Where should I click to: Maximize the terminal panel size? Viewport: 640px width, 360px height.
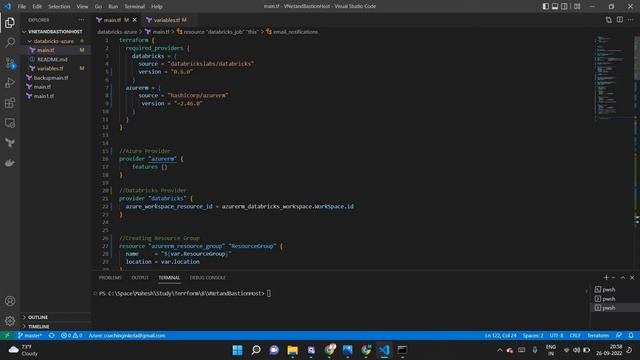point(623,278)
